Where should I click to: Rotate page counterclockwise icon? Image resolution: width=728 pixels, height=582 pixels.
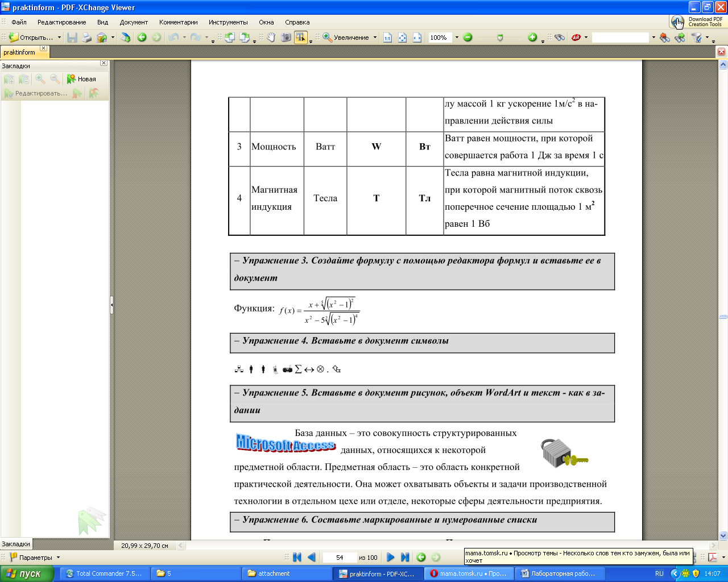(230, 38)
